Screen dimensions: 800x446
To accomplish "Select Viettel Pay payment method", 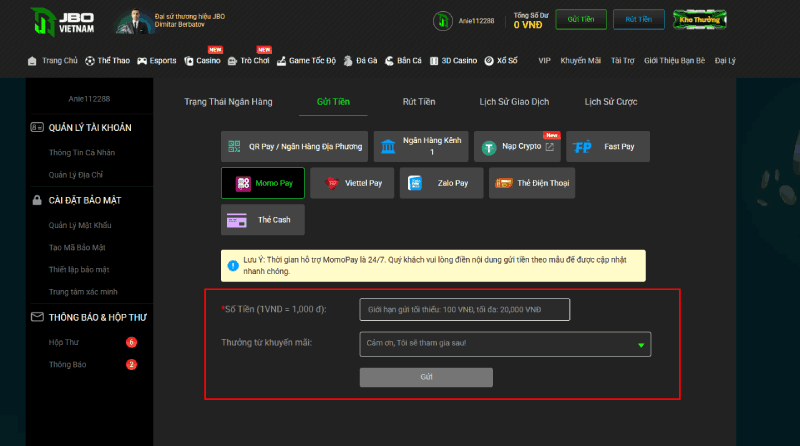I will [x=352, y=183].
